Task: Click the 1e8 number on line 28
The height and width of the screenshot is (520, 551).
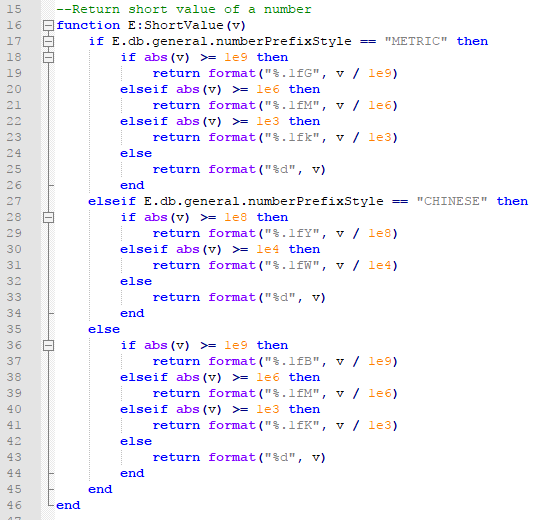Action: click(236, 217)
